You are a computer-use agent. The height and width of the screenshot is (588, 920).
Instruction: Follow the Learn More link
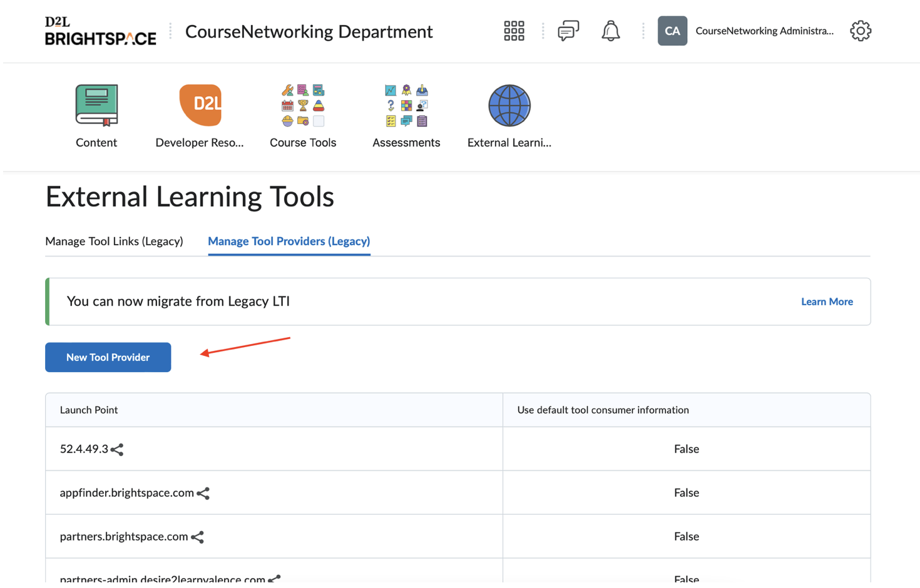(826, 302)
